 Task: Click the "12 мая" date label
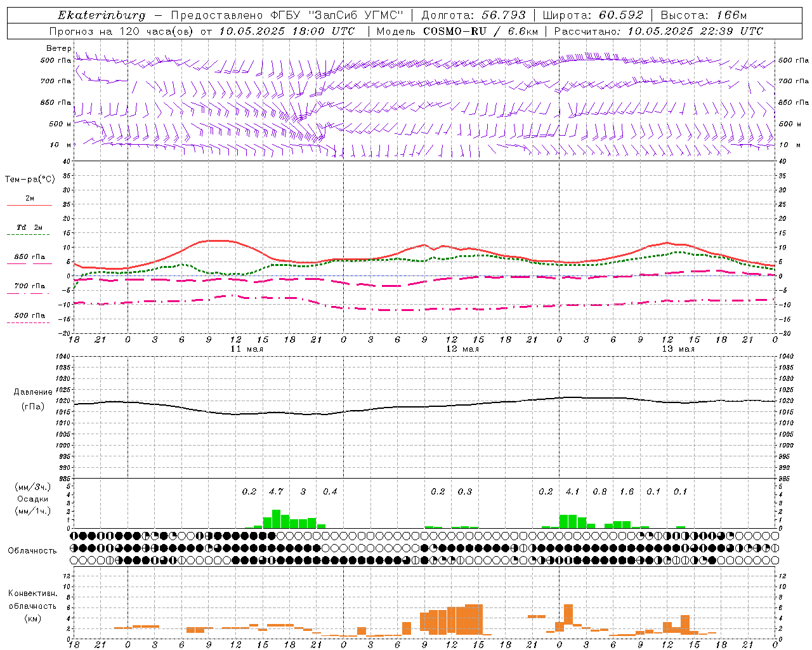tap(462, 349)
